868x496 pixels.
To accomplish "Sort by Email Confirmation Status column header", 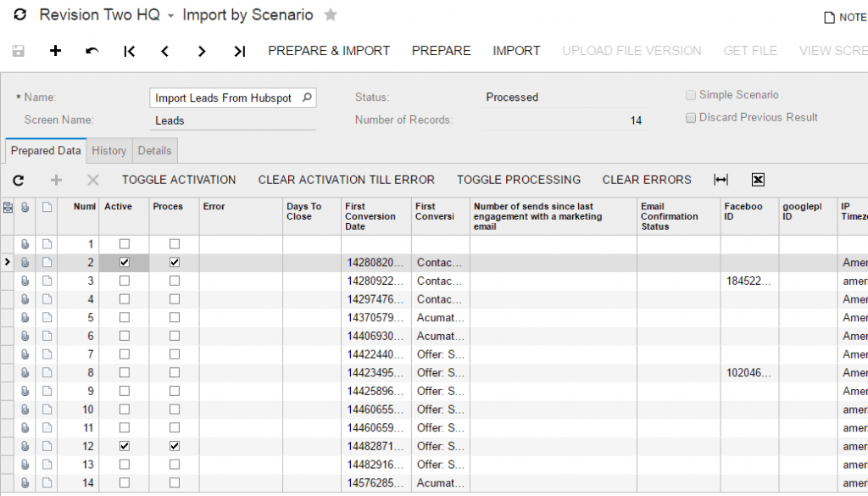I will tap(679, 216).
